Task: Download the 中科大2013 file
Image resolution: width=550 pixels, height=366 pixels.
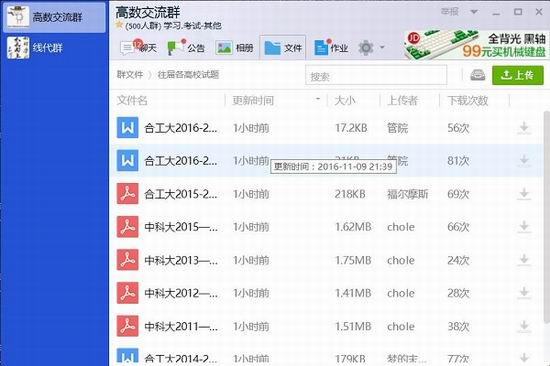Action: pos(524,260)
